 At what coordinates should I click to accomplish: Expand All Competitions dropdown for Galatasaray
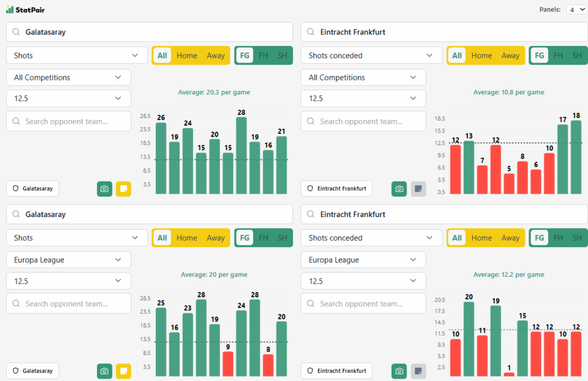[69, 78]
